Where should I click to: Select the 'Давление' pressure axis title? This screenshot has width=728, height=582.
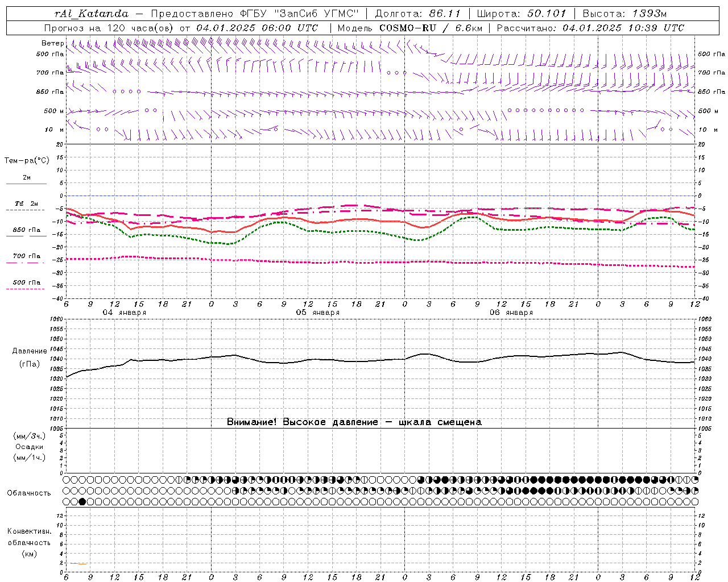pos(29,351)
